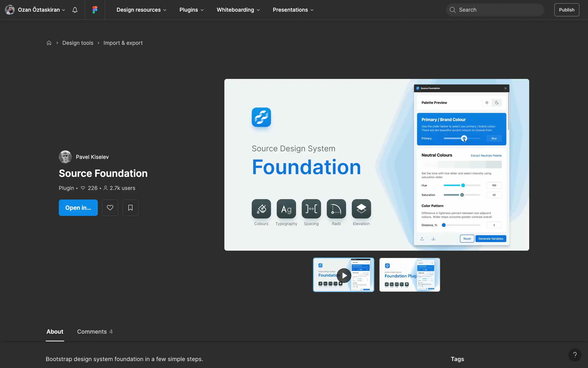Play the video thumbnail
The width and height of the screenshot is (588, 368).
coord(344,275)
